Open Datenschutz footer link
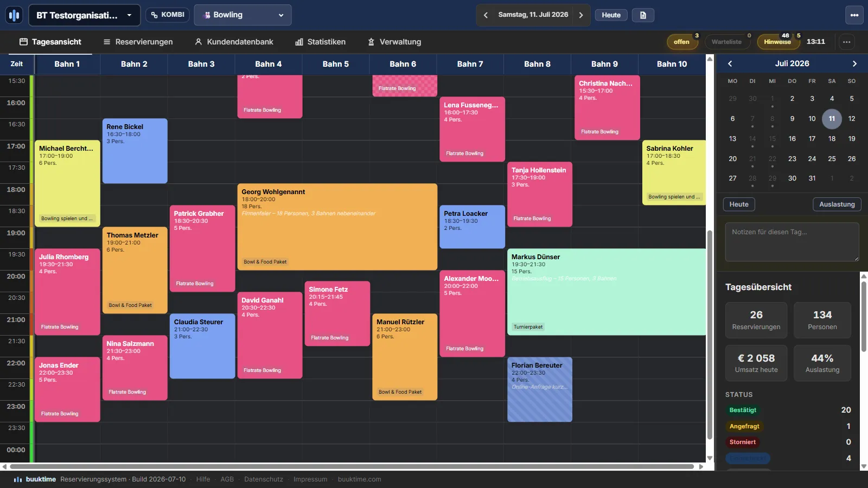Image resolution: width=868 pixels, height=488 pixels. coord(264,479)
